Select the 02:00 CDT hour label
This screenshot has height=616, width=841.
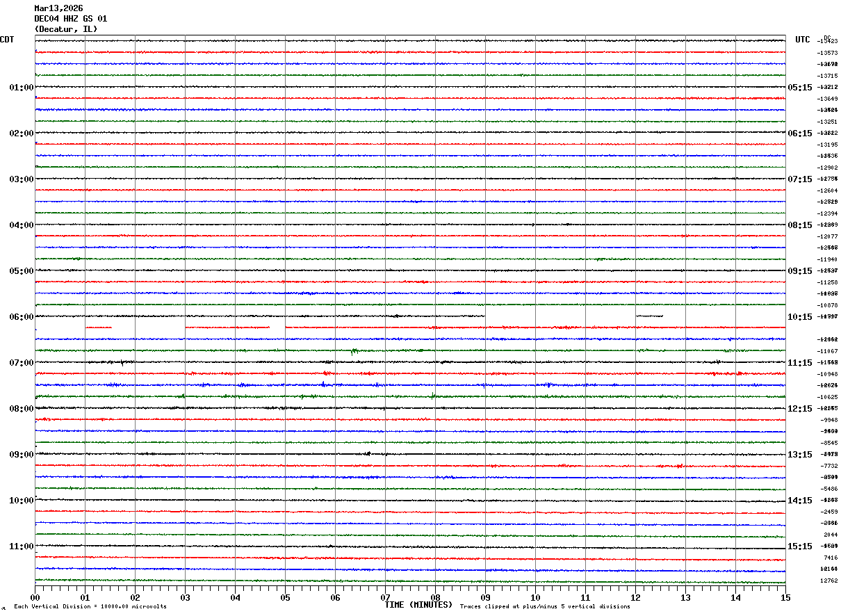[x=22, y=133]
